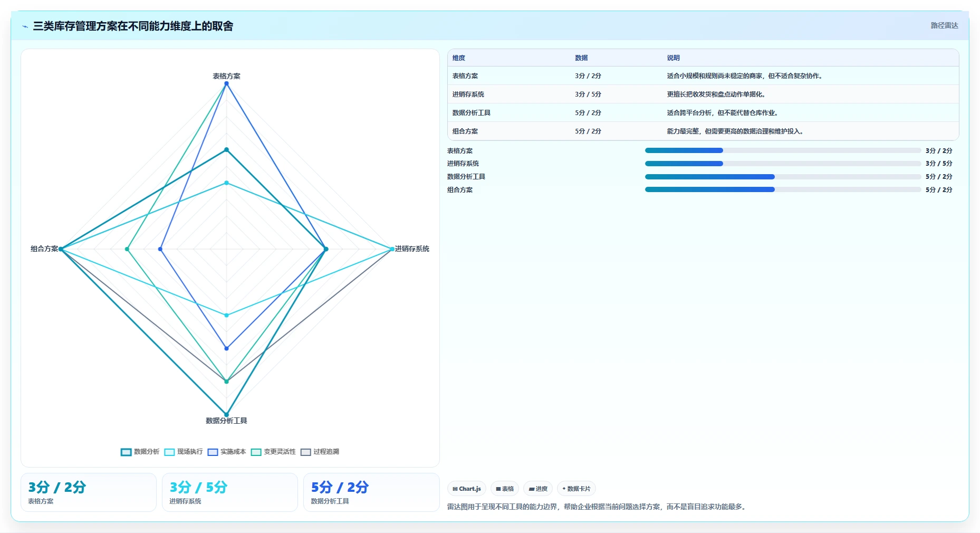The image size is (980, 533).
Task: Click the 数据卡片 tag chip
Action: point(576,489)
